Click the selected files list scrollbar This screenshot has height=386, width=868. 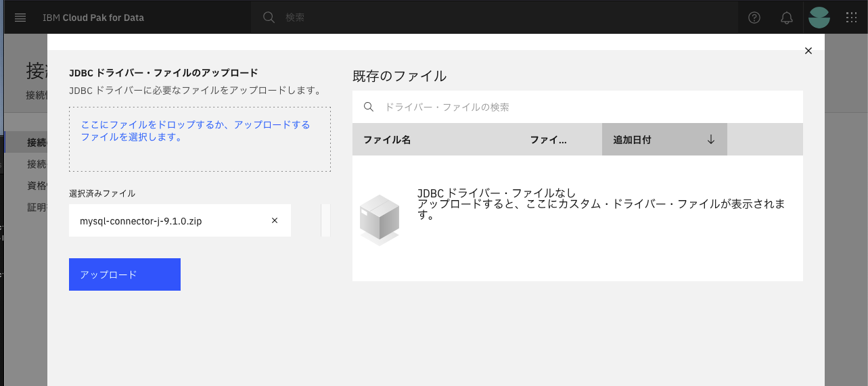[325, 220]
